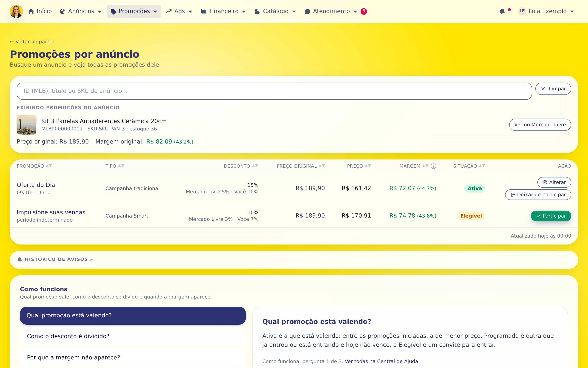Image resolution: width=588 pixels, height=368 pixels.
Task: Open the user profile avatar
Action: [16, 11]
